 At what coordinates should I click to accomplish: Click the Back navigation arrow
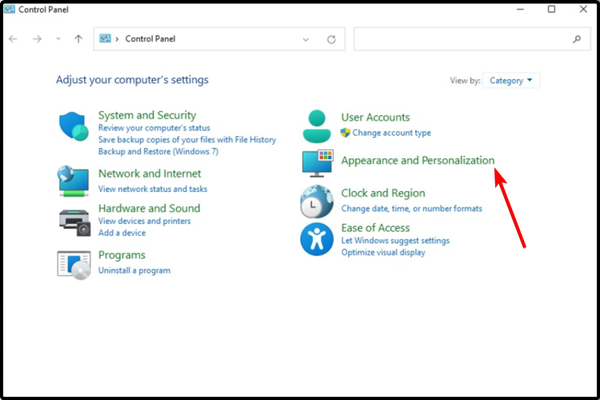[13, 40]
